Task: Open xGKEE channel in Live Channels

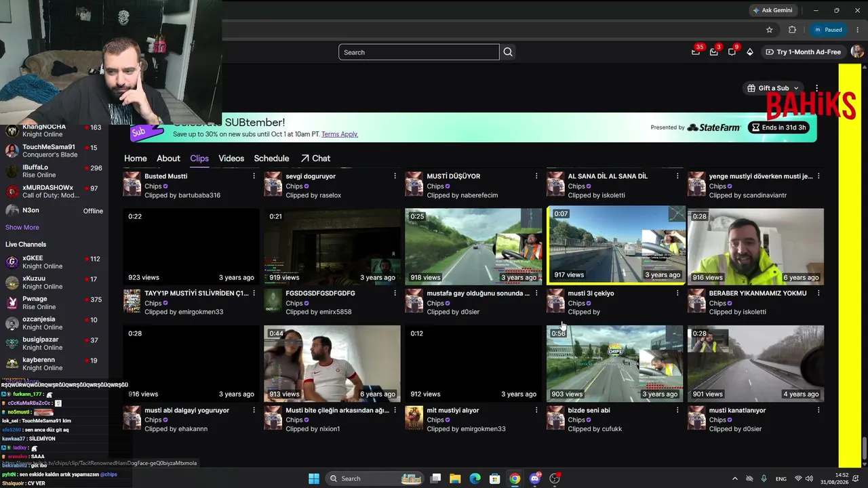Action: [x=54, y=262]
